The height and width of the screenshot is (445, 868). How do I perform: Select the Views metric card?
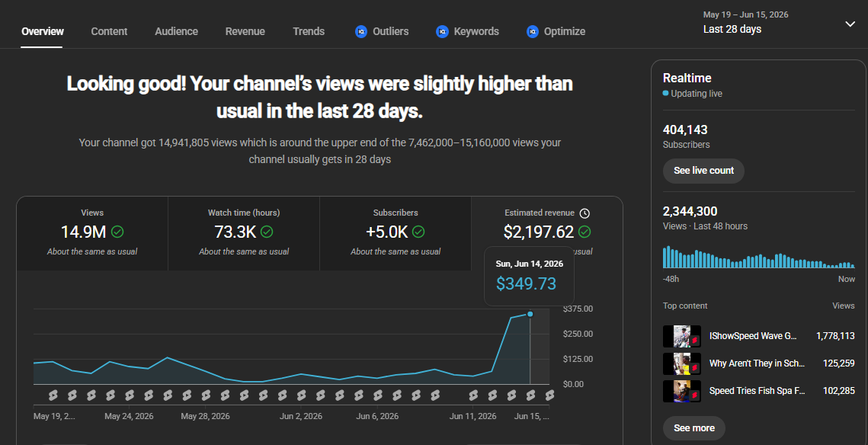click(x=92, y=233)
